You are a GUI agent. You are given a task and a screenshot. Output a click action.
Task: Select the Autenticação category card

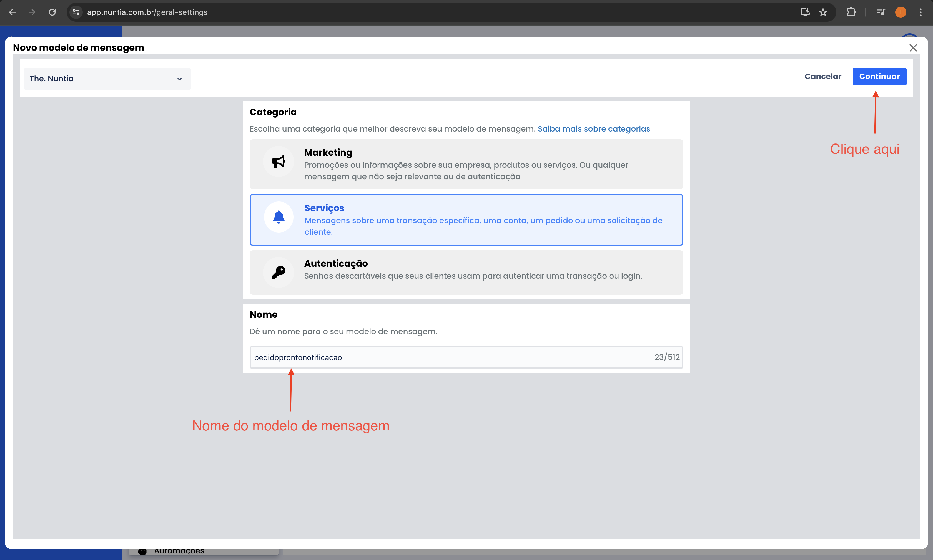click(466, 273)
